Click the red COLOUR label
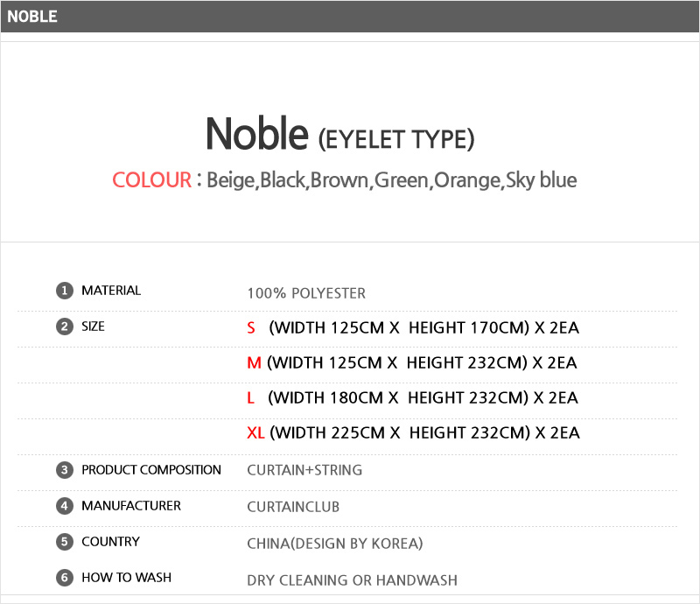The image size is (700, 604). [151, 180]
